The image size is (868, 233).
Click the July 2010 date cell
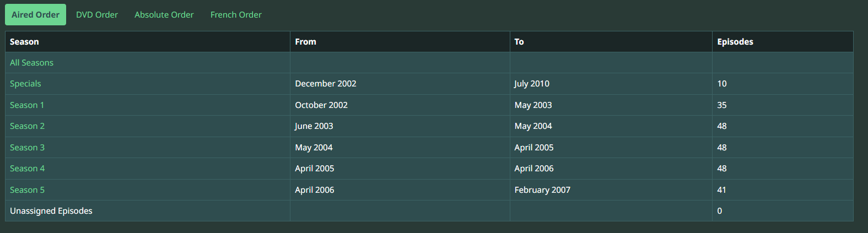[532, 84]
